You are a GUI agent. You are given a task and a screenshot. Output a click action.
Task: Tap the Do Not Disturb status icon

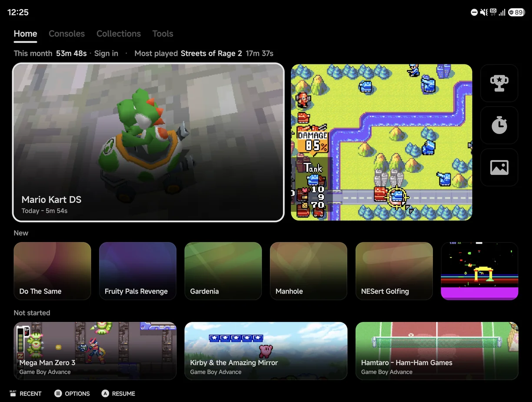point(474,13)
